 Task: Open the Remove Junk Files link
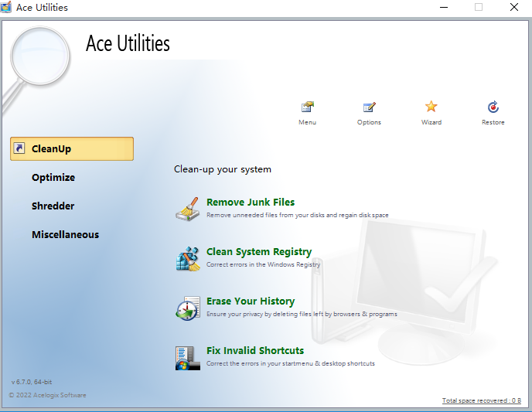[x=251, y=203]
